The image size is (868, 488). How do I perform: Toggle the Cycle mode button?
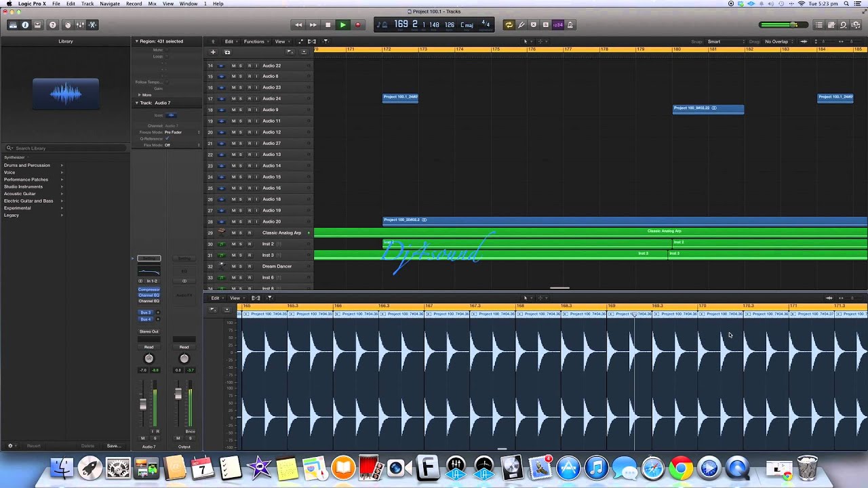[509, 25]
